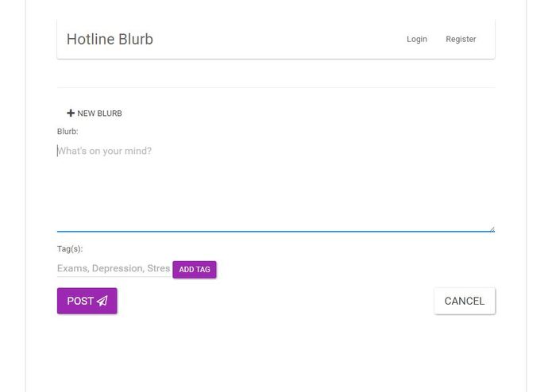Focus the 'What's on your mind?' text area

pyautogui.click(x=276, y=186)
